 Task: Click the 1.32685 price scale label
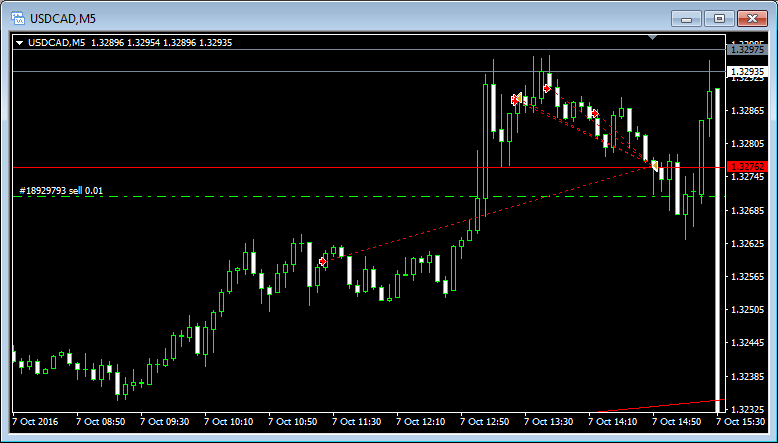(748, 210)
